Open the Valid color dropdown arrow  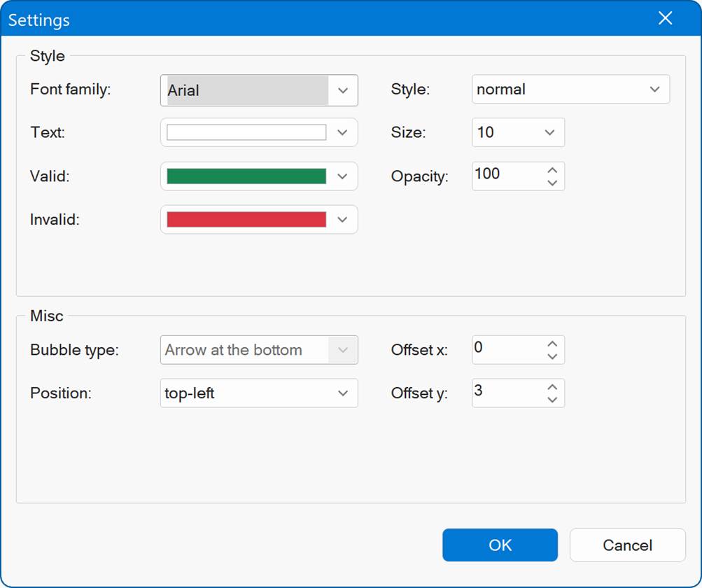tap(342, 176)
